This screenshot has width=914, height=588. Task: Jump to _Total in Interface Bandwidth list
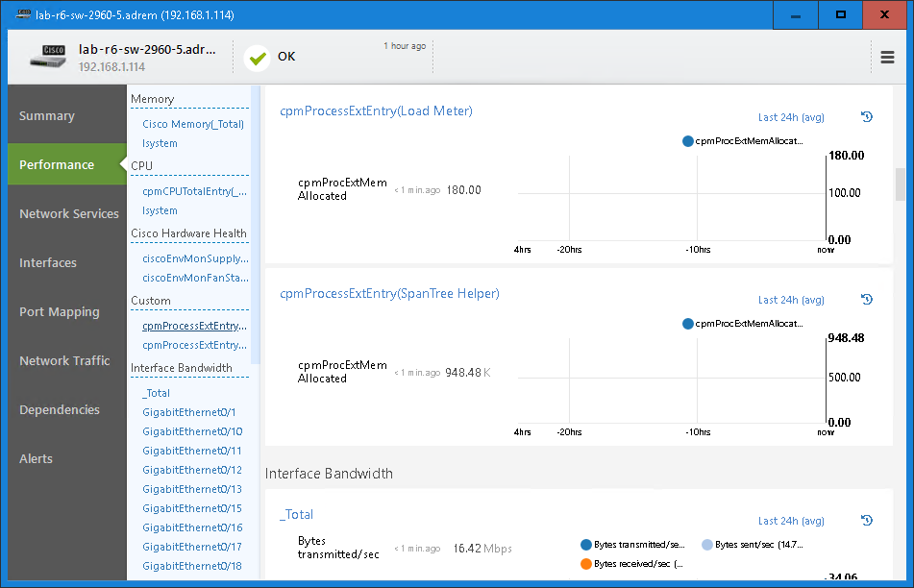(157, 393)
